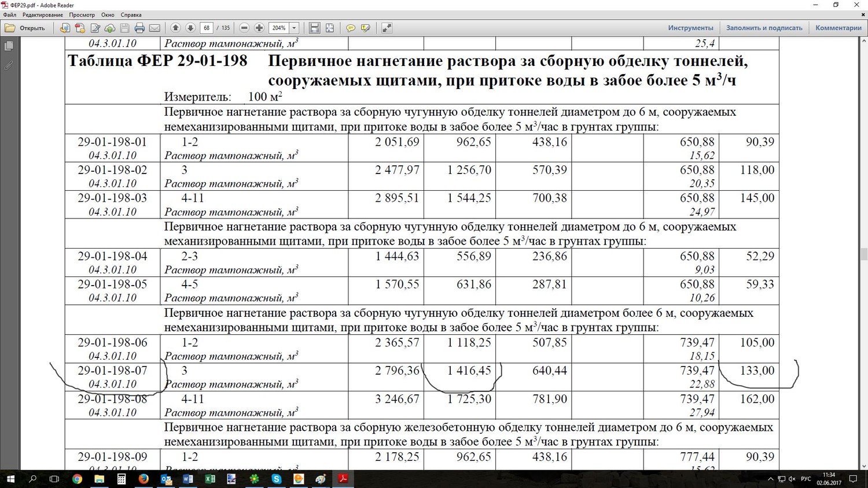This screenshot has width=868, height=488.
Task: Click the fit-width scrolling mode icon
Action: pos(314,28)
